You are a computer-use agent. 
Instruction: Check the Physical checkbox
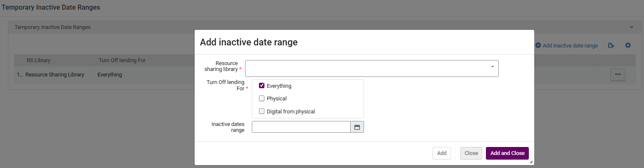coord(261,99)
